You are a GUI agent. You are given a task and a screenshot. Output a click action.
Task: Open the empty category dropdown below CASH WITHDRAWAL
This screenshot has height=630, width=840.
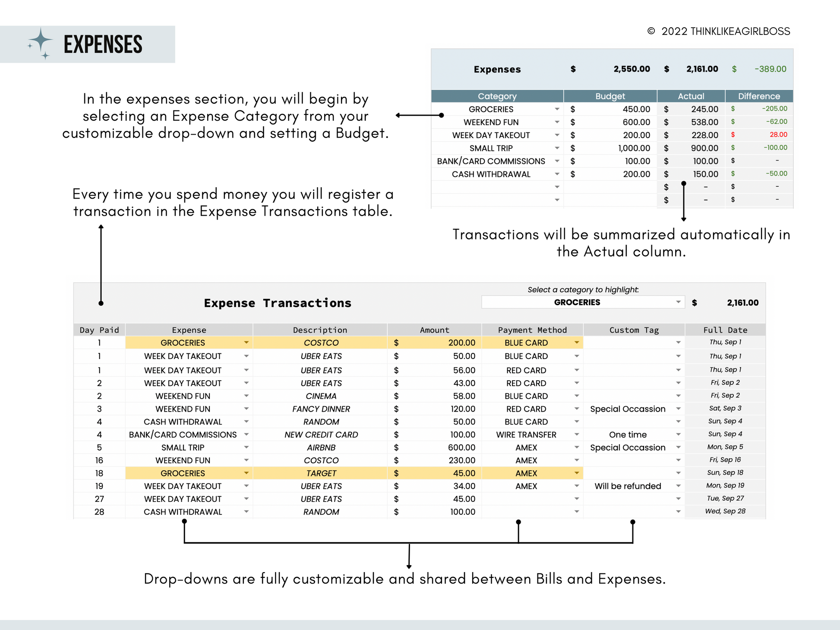coord(557,187)
